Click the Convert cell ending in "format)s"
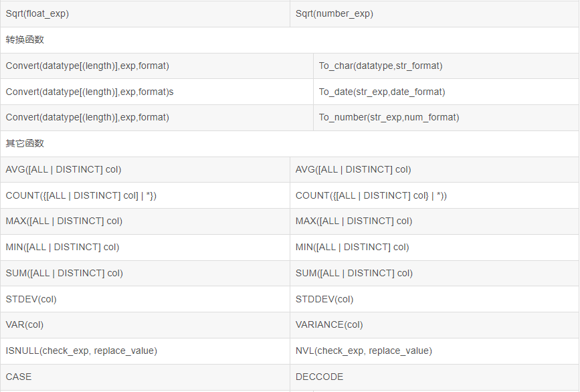 pyautogui.click(x=90, y=92)
